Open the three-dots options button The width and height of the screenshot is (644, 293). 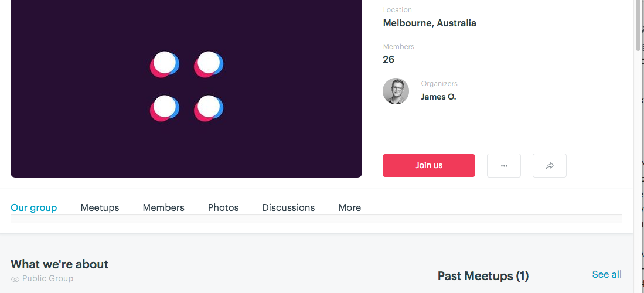(x=504, y=166)
